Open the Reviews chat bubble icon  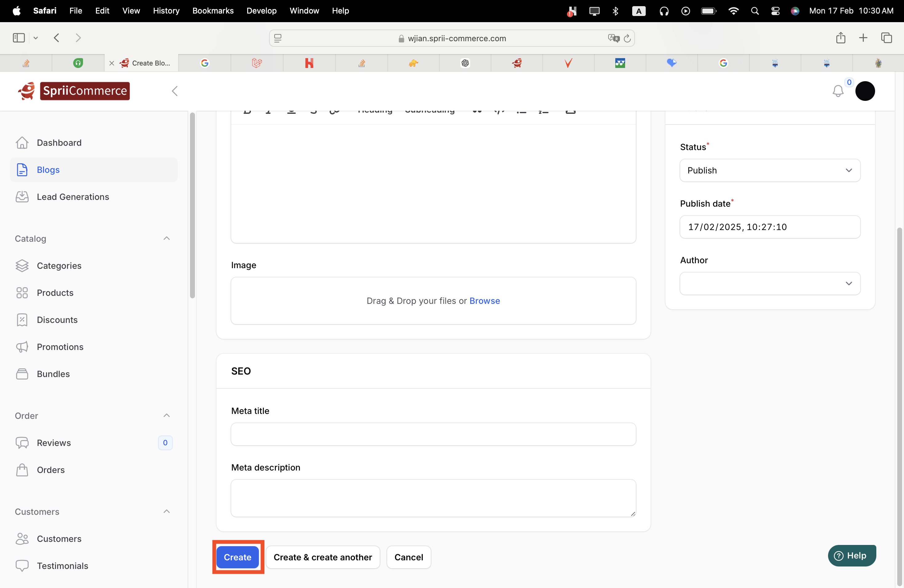point(22,443)
